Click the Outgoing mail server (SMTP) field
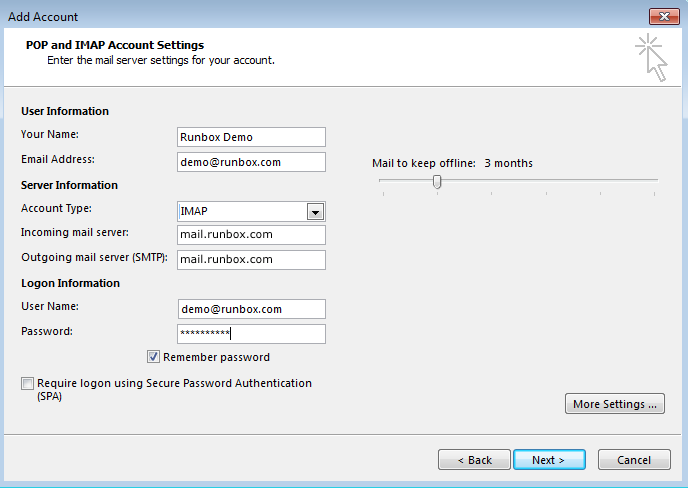This screenshot has width=688, height=488. tap(251, 260)
